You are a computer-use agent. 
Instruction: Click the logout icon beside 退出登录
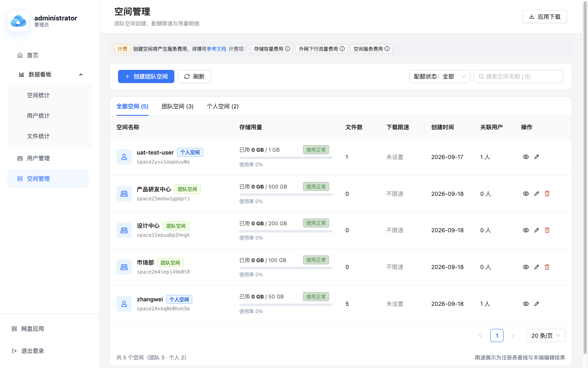point(14,351)
